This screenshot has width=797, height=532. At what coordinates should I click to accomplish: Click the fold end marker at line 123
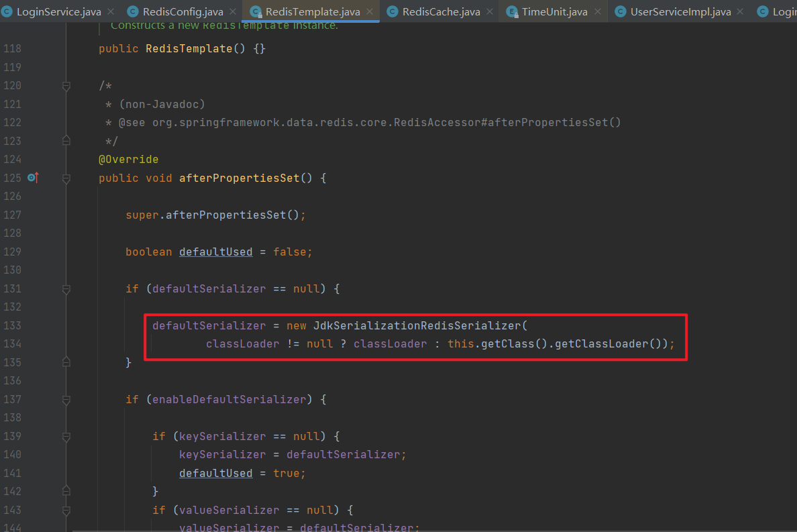66,140
